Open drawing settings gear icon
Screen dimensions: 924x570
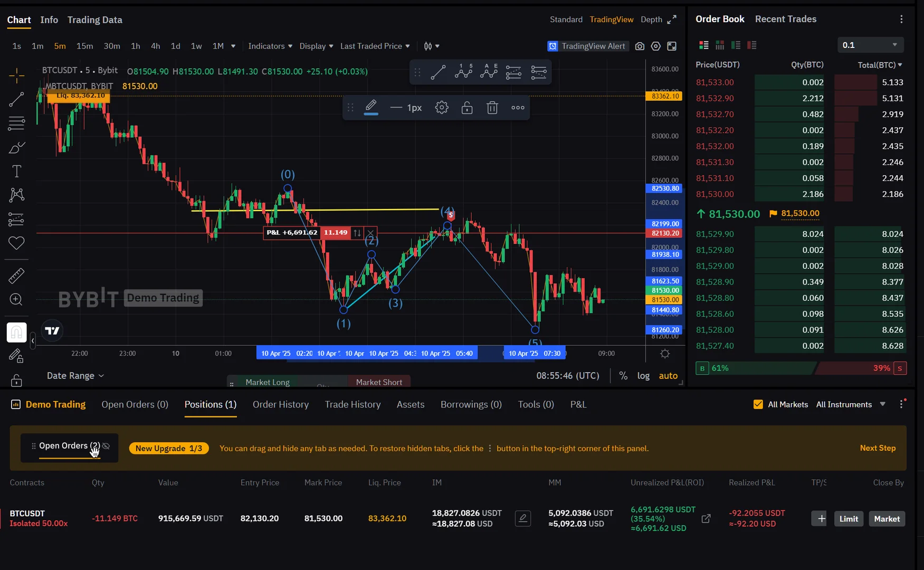(x=442, y=108)
